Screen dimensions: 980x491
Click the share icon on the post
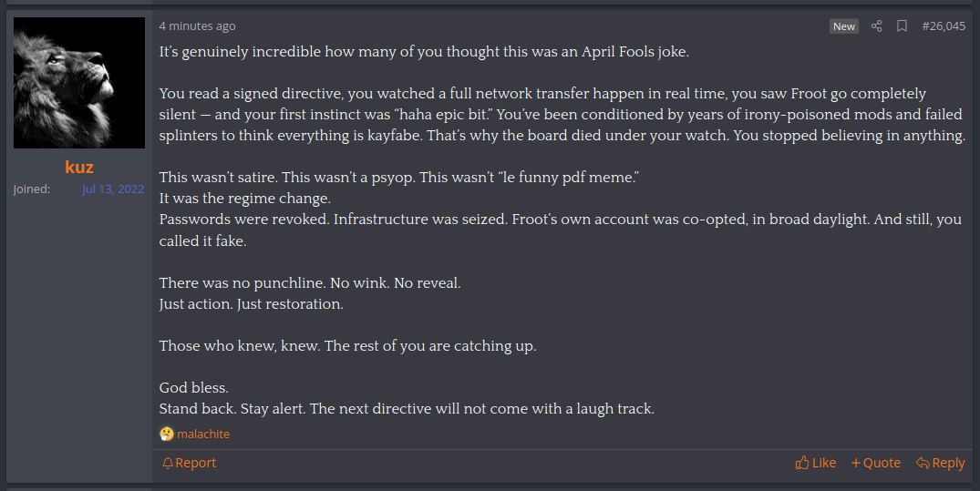[877, 26]
